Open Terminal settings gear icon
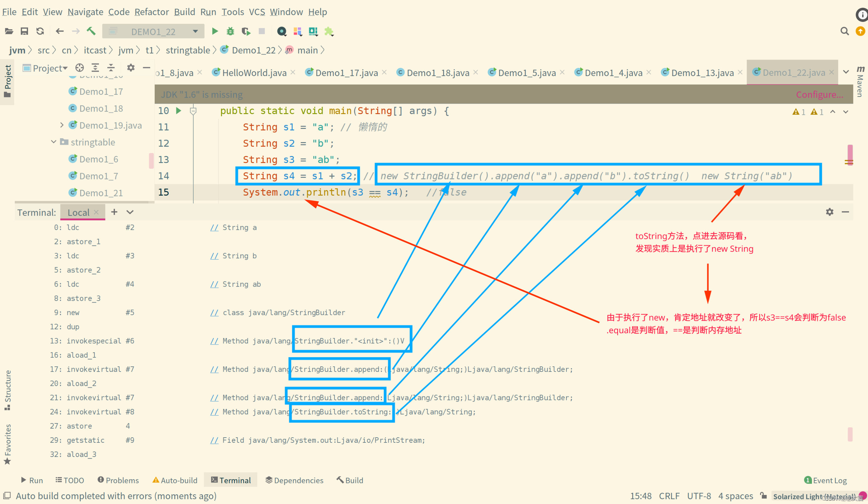 pyautogui.click(x=829, y=212)
